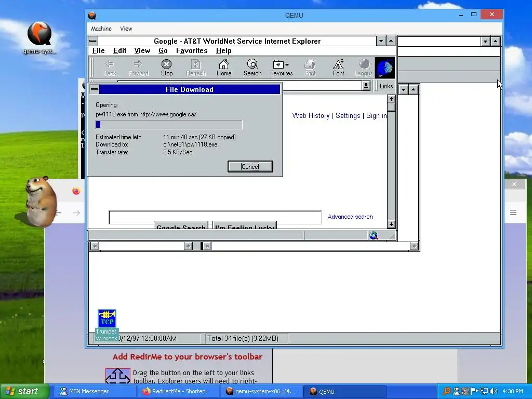This screenshot has width=532, height=399.
Task: Open the Favorites toolbar folder icon
Action: tap(278, 64)
